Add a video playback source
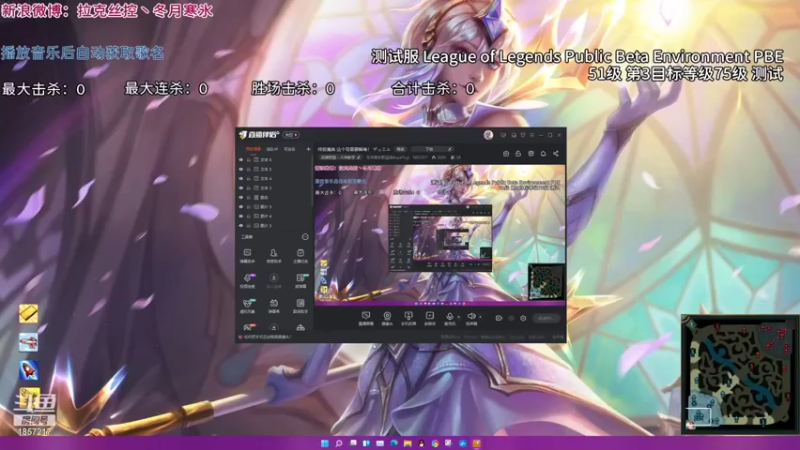Screen dimensions: 800x450 [430, 318]
